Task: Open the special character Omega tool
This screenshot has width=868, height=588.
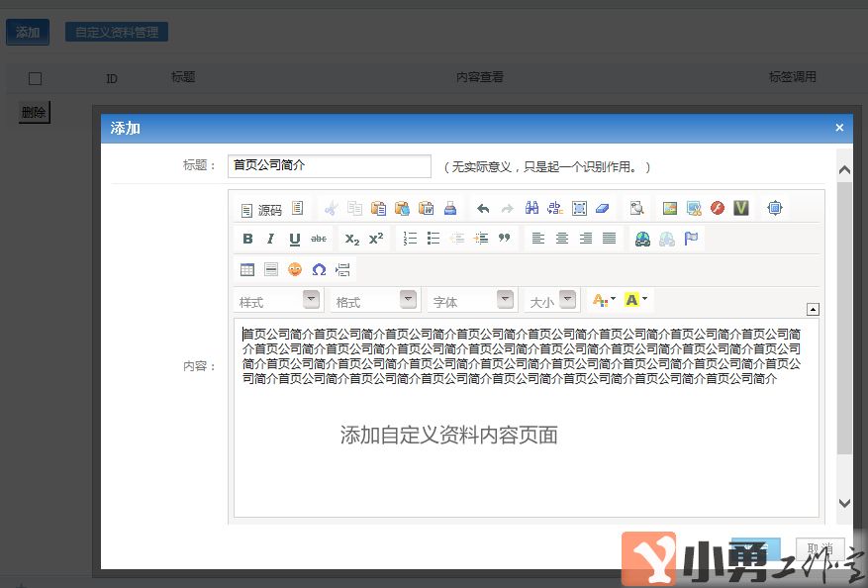Action: click(319, 269)
